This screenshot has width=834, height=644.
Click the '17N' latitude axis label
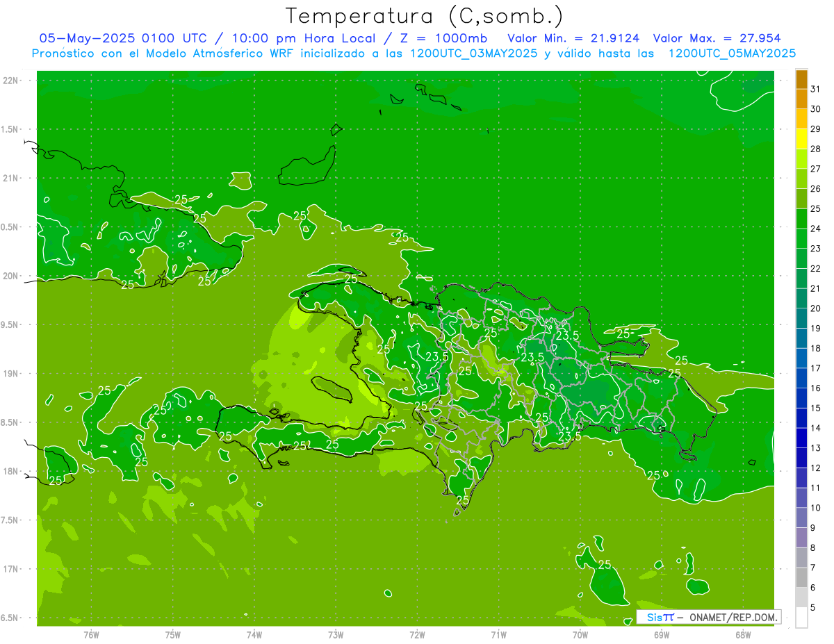click(x=12, y=569)
